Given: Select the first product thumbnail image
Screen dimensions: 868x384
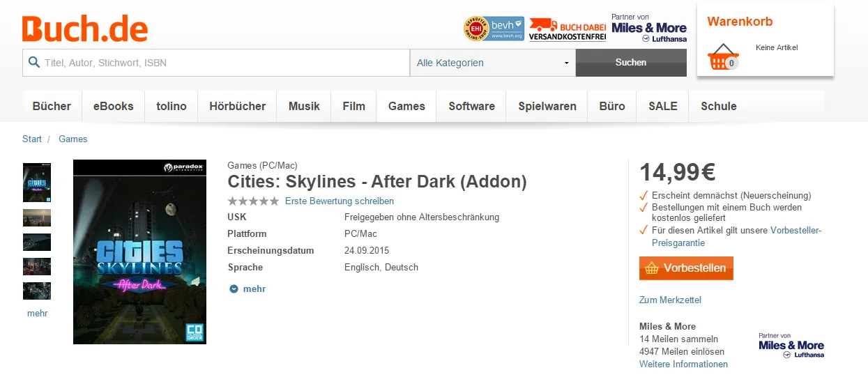Looking at the screenshot, I should pos(37,183).
